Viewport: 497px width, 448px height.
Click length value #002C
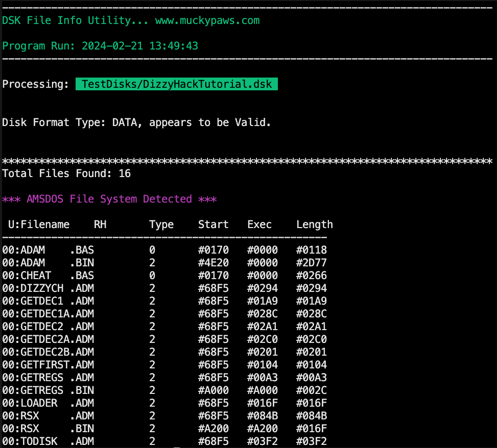311,390
